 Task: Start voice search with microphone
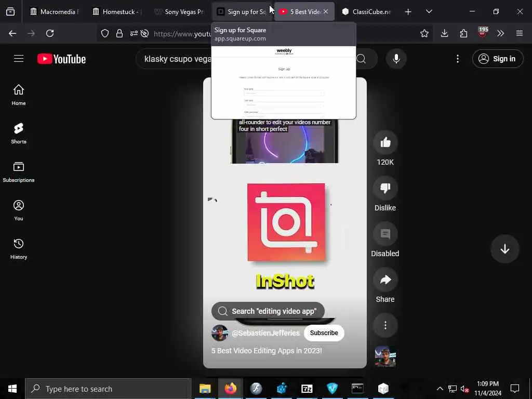pos(396,59)
